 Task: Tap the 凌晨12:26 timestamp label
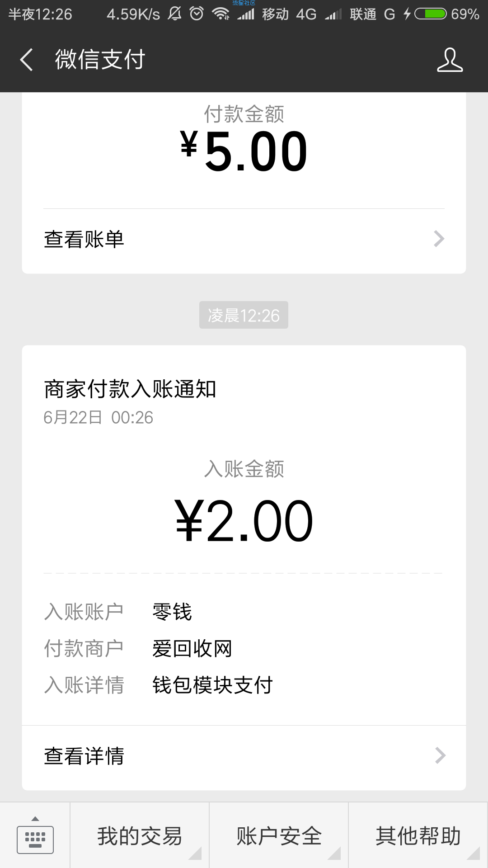[244, 315]
